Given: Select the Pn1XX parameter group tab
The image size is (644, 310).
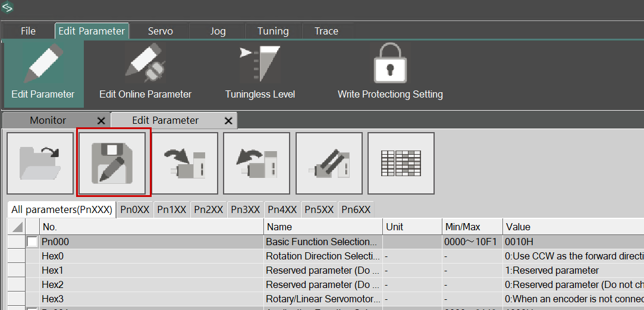Looking at the screenshot, I should [172, 209].
